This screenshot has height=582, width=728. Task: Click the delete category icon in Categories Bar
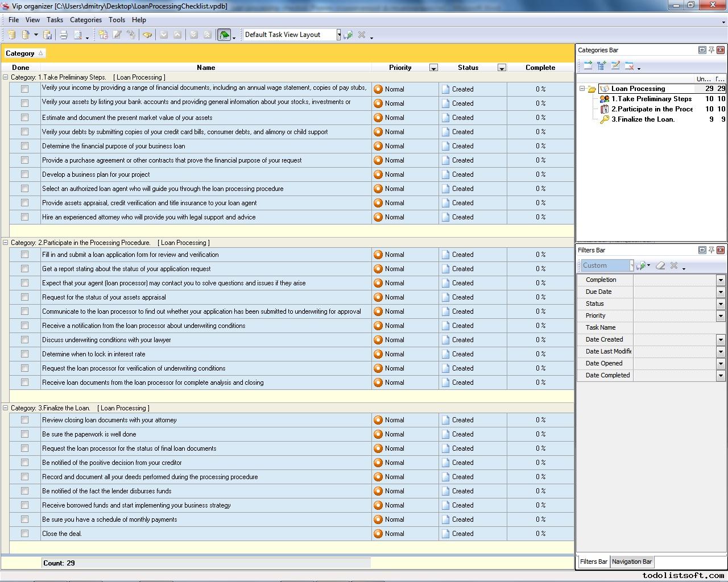(629, 66)
